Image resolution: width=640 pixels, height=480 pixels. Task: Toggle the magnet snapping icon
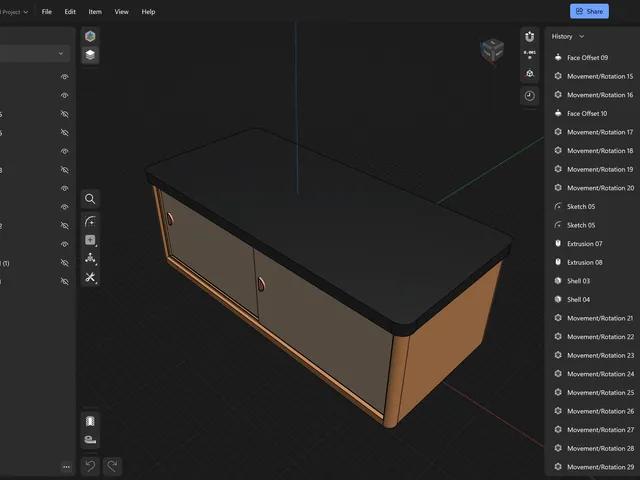pos(530,36)
